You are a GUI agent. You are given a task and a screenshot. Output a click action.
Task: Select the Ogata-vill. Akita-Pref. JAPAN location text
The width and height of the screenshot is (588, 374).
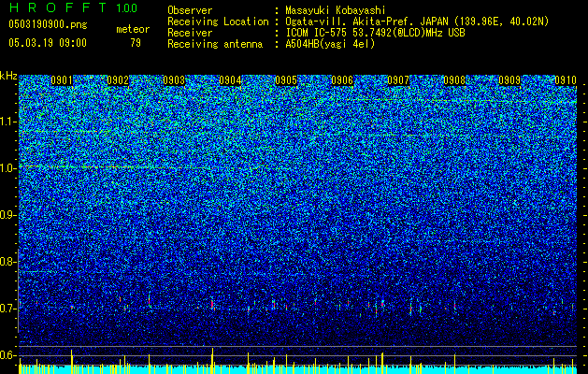point(417,22)
